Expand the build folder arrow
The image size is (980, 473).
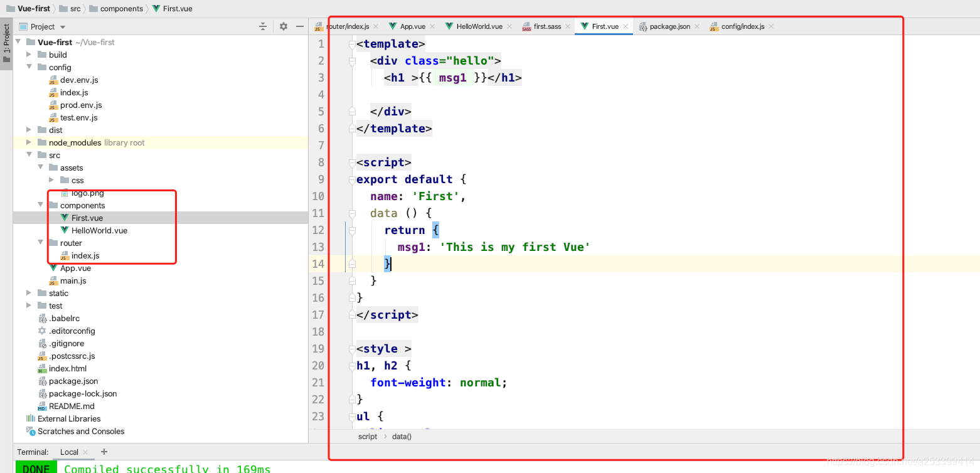tap(29, 55)
